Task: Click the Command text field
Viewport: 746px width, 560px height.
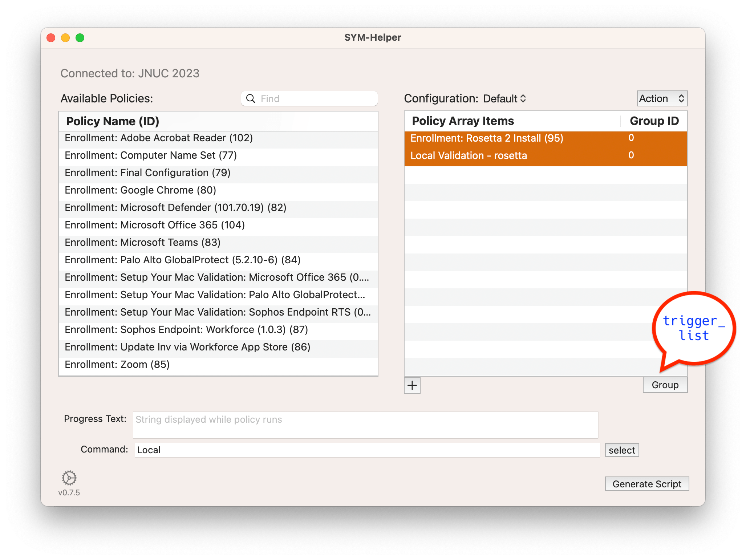Action: tap(367, 450)
